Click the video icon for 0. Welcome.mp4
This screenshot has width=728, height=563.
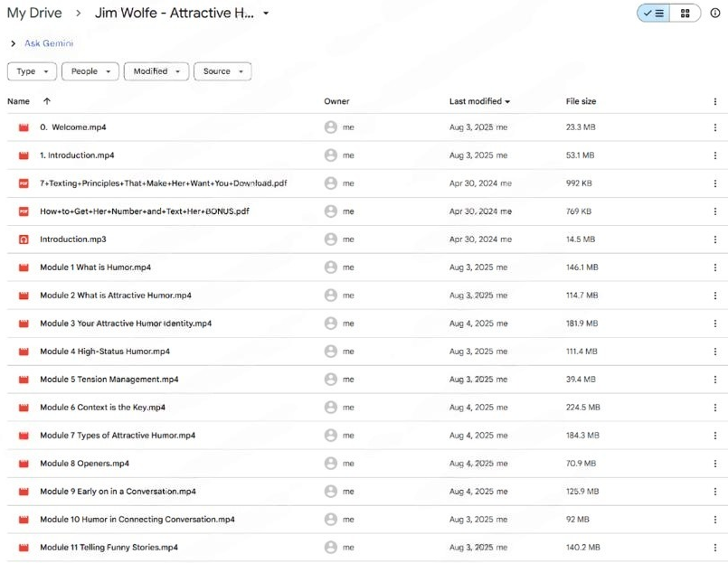point(24,127)
